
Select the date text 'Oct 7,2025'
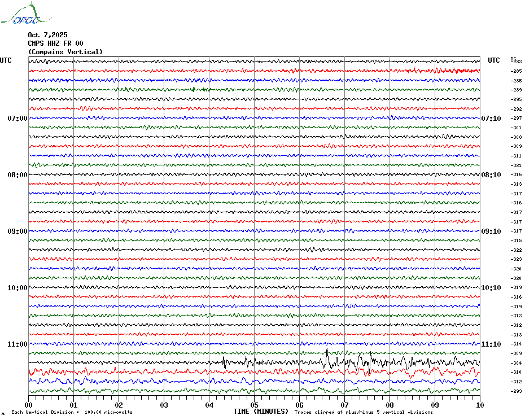[47, 35]
